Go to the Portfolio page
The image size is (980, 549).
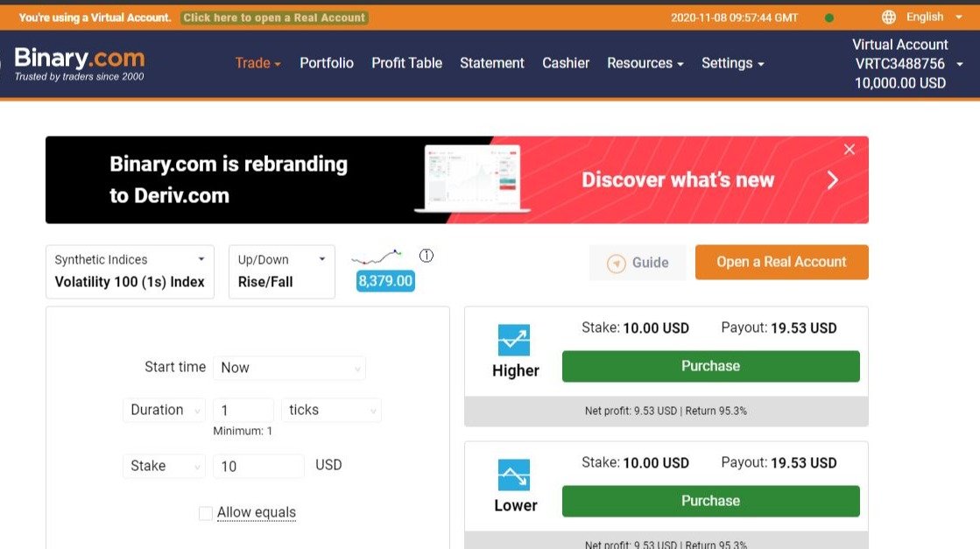pyautogui.click(x=327, y=63)
